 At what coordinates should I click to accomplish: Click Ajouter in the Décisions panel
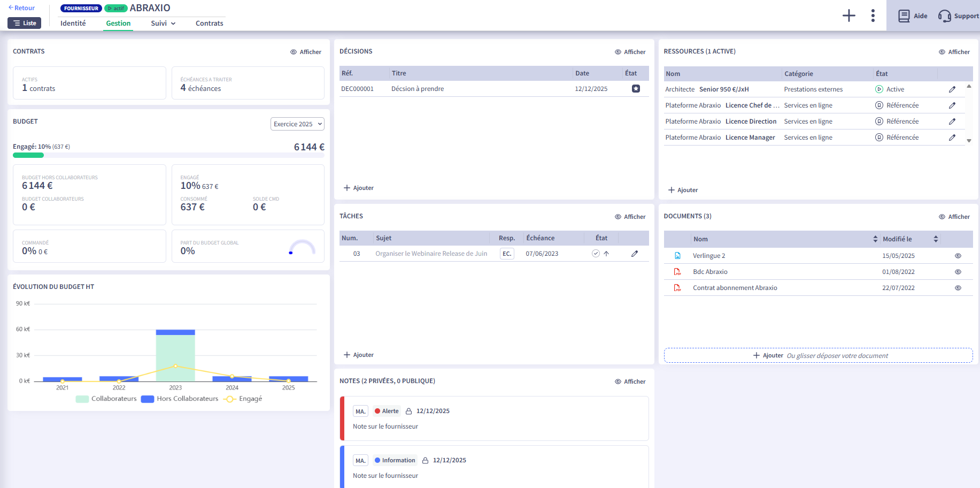[359, 188]
